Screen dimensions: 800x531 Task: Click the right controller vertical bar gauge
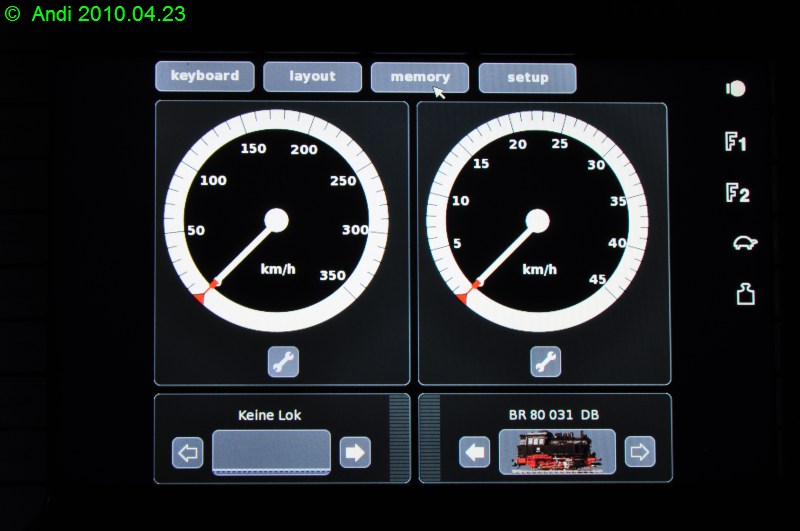tap(432, 438)
